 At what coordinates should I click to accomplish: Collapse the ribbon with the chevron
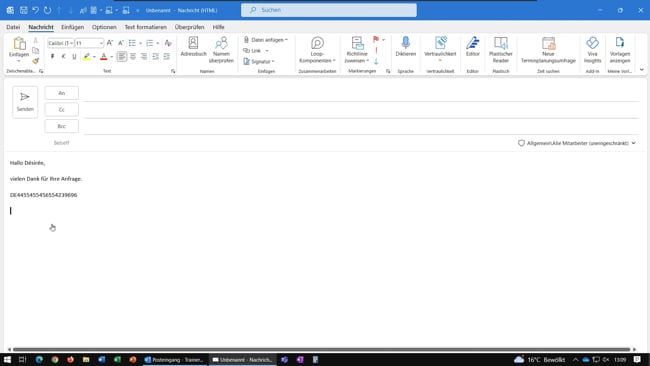click(x=642, y=70)
